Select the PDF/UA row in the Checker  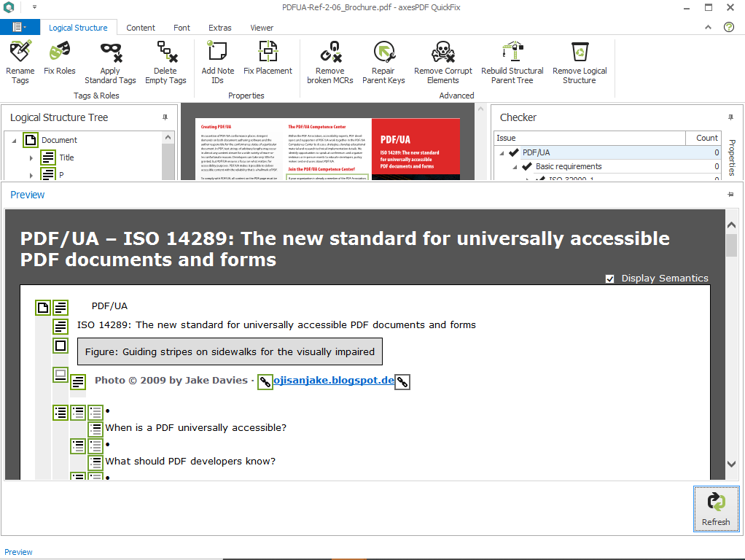pyautogui.click(x=608, y=152)
